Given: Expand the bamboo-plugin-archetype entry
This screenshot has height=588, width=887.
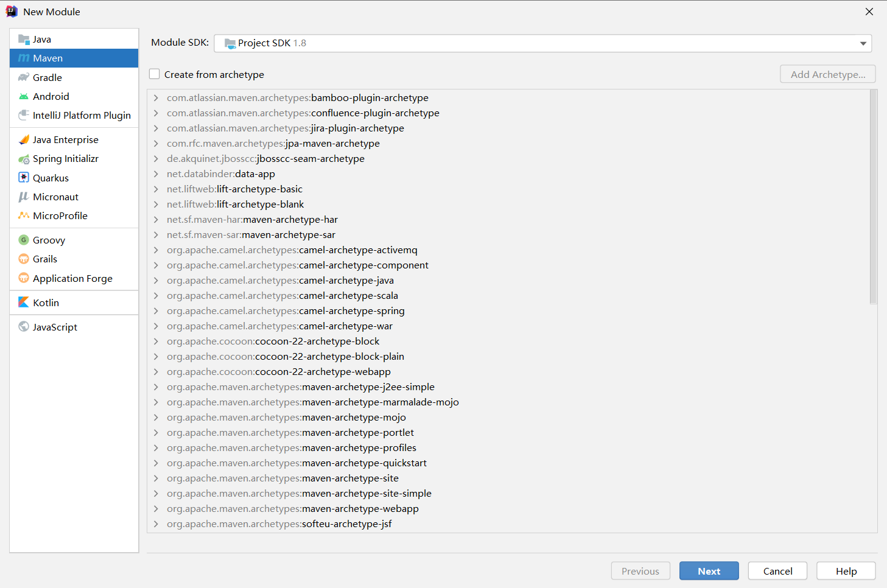Looking at the screenshot, I should [x=156, y=98].
